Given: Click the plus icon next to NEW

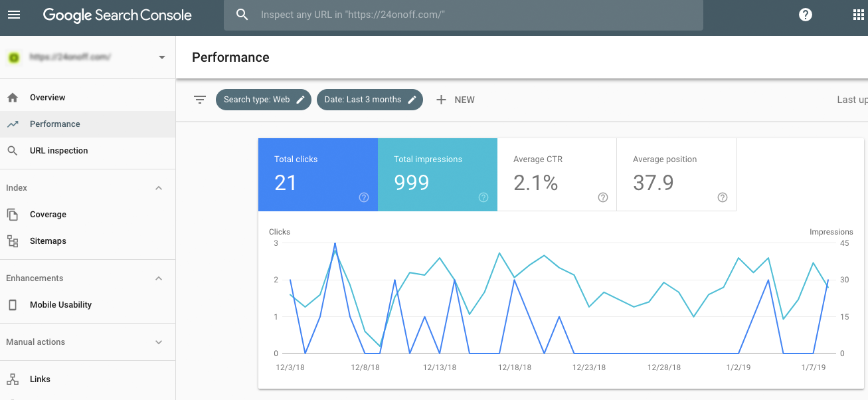Looking at the screenshot, I should pos(441,100).
